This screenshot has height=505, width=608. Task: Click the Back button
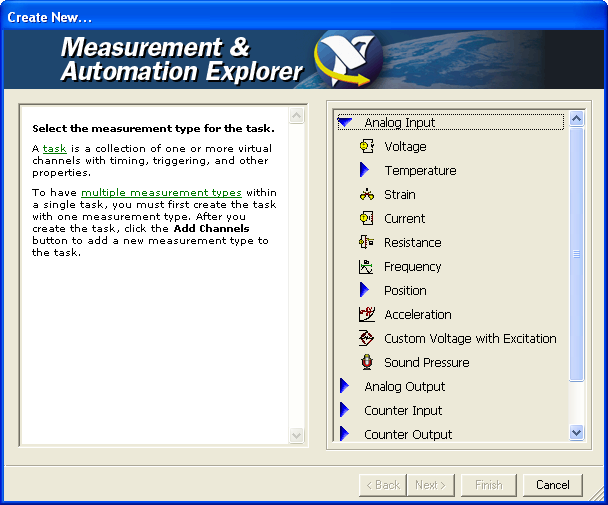pos(383,485)
